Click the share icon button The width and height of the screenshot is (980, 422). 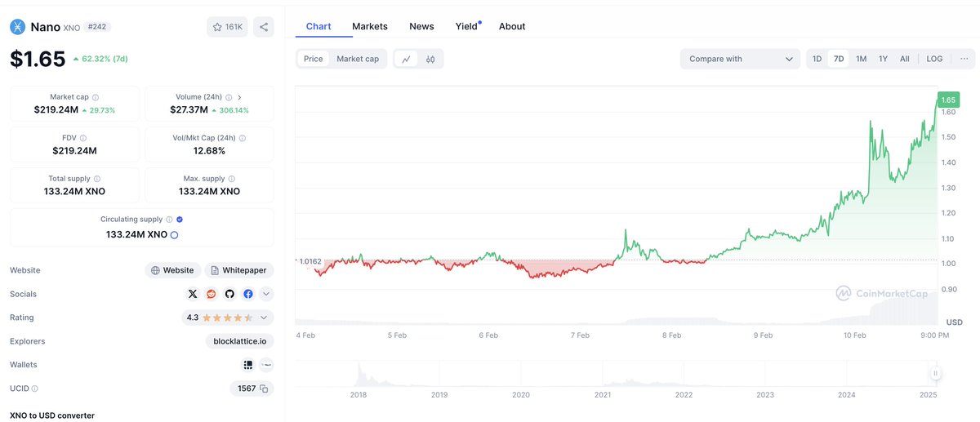(x=264, y=27)
